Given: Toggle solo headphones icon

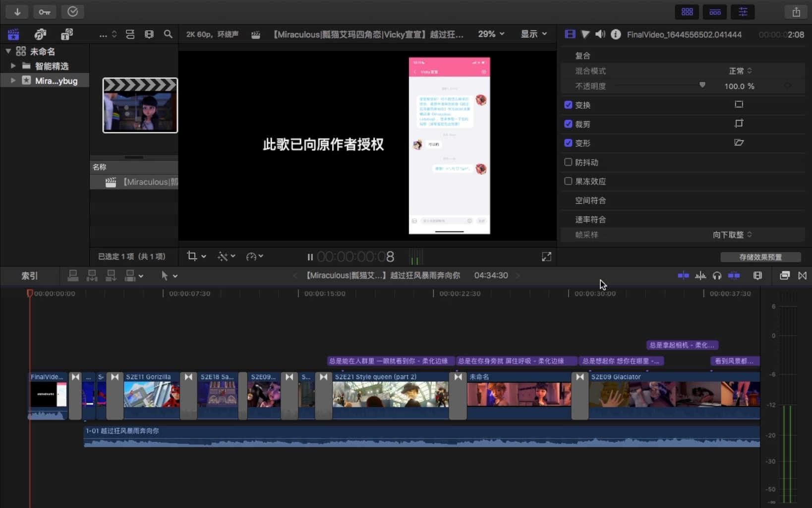Looking at the screenshot, I should (717, 275).
